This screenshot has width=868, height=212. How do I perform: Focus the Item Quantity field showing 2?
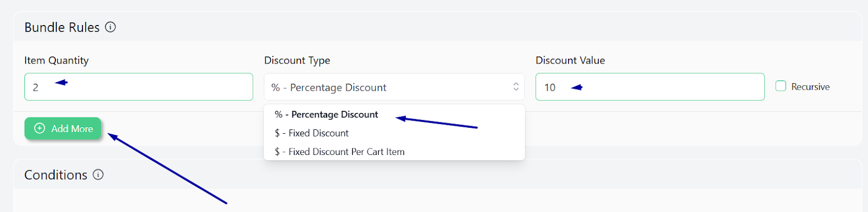tap(139, 87)
